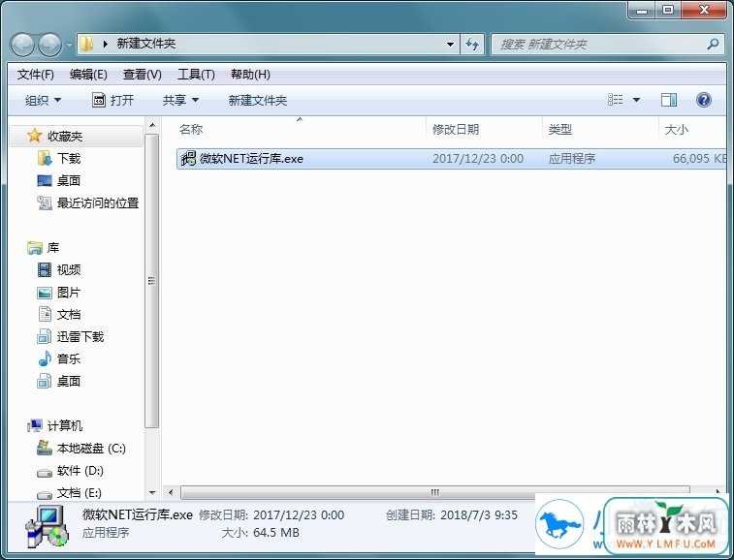Click the date 2017/12/23 0:00 in the file row

click(x=478, y=159)
